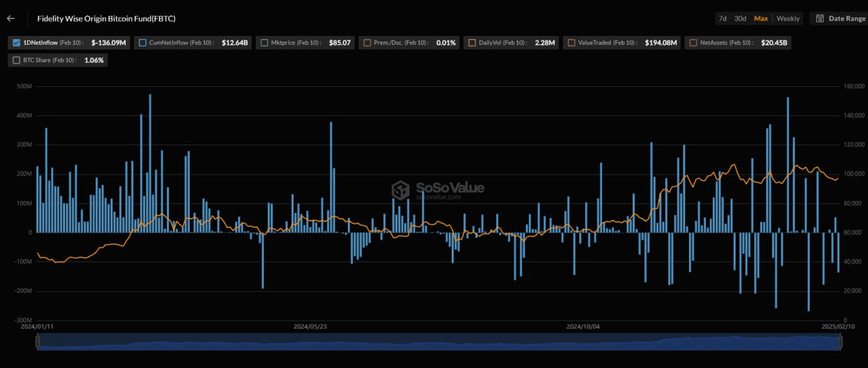Enable the DailyVol series checkbox

click(472, 43)
